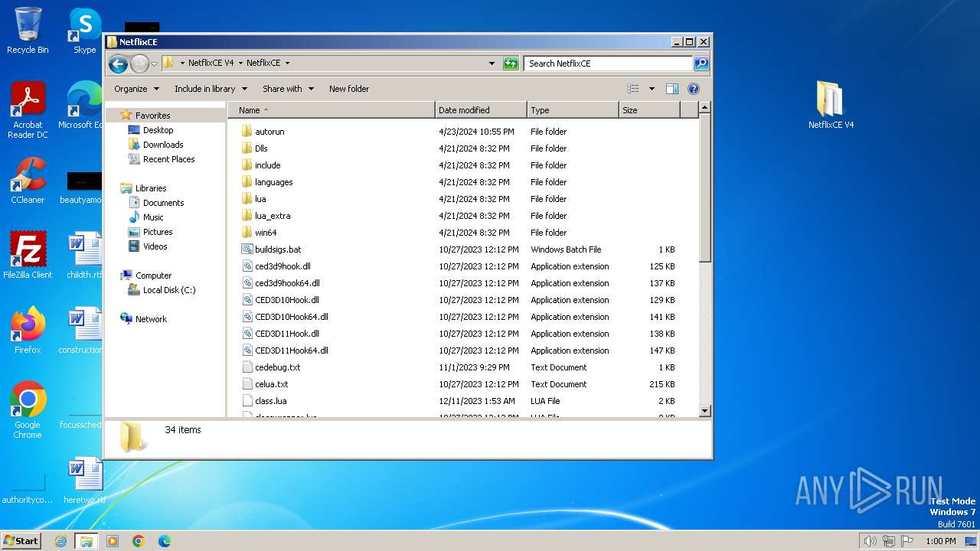Open CCleaner desktop shortcut

[28, 181]
